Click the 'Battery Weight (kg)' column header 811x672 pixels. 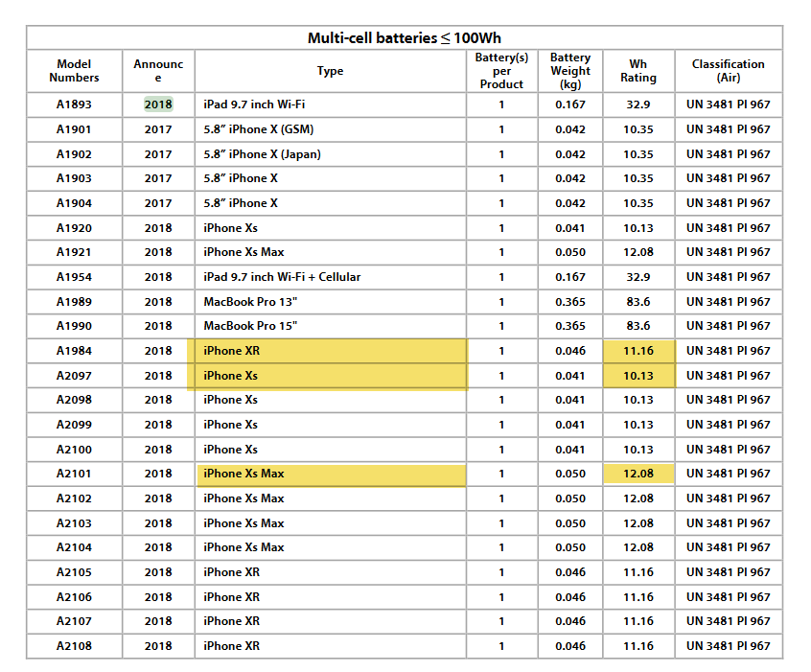point(570,71)
